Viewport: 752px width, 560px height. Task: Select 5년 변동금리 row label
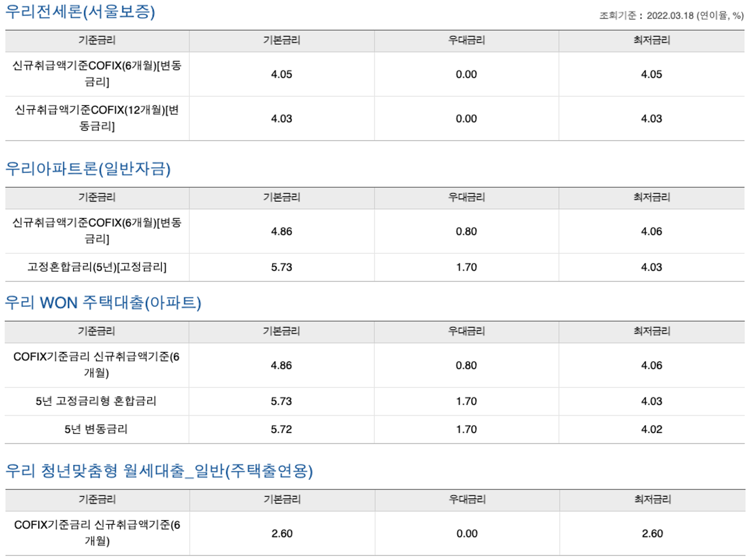click(x=96, y=429)
